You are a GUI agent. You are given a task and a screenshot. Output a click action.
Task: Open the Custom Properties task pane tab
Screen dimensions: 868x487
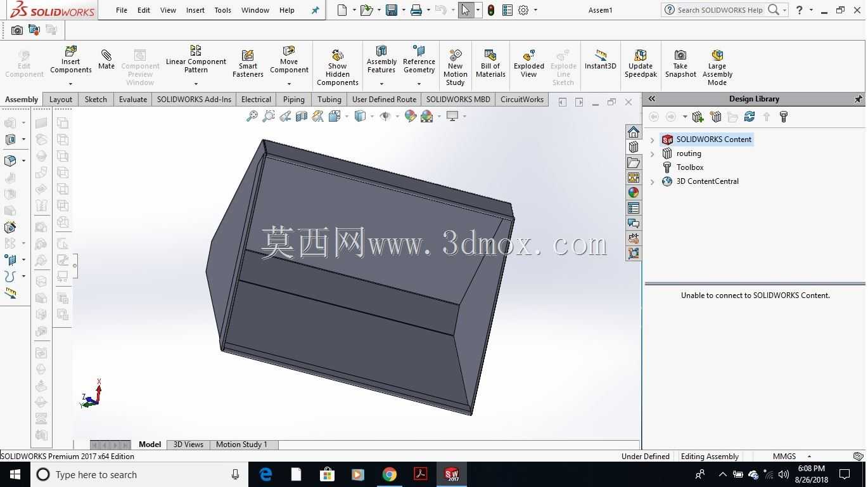point(634,208)
